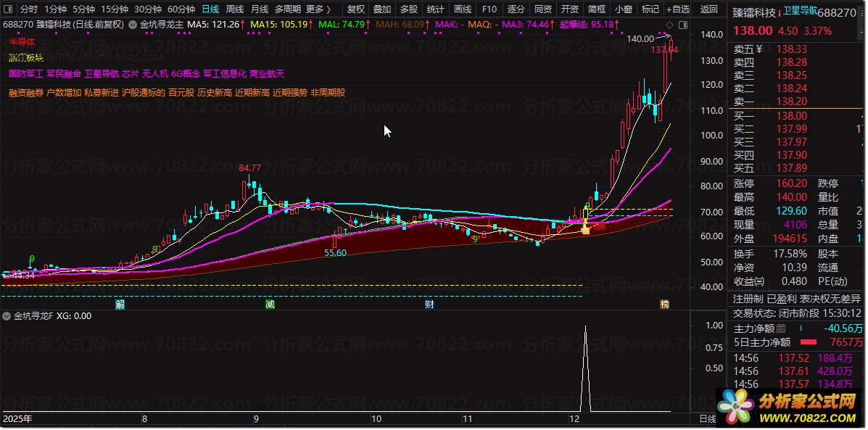The image size is (868, 430).
Task: Click the 同资 toolbar button
Action: (543, 9)
